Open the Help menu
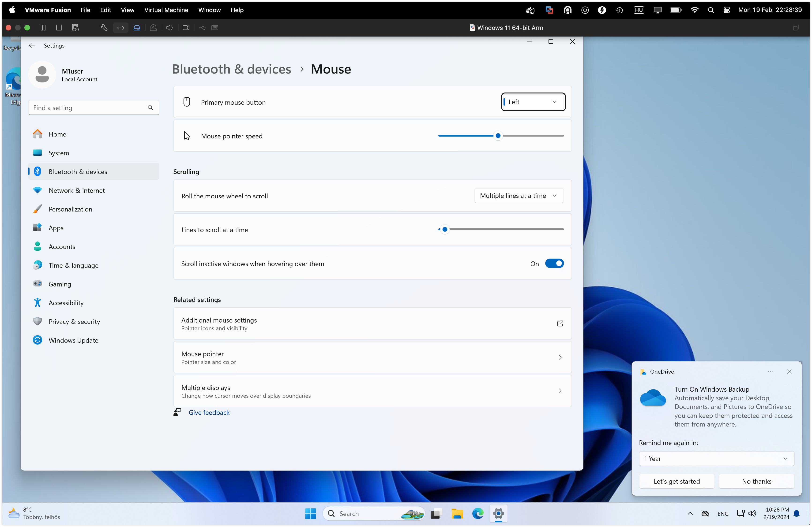This screenshot has width=812, height=527. (x=237, y=10)
